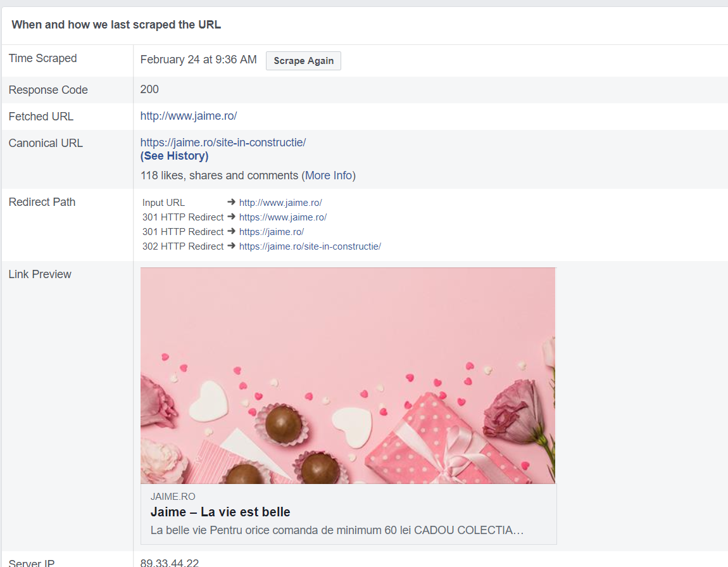Open the https://jaime.ro/ redirect link
Image resolution: width=728 pixels, height=567 pixels.
(x=271, y=232)
